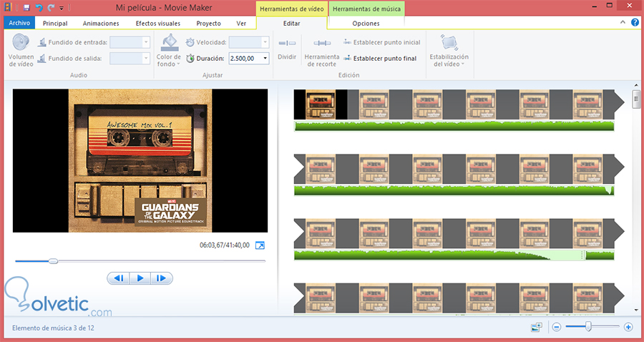Click the Save project icon in title bar

[26, 7]
